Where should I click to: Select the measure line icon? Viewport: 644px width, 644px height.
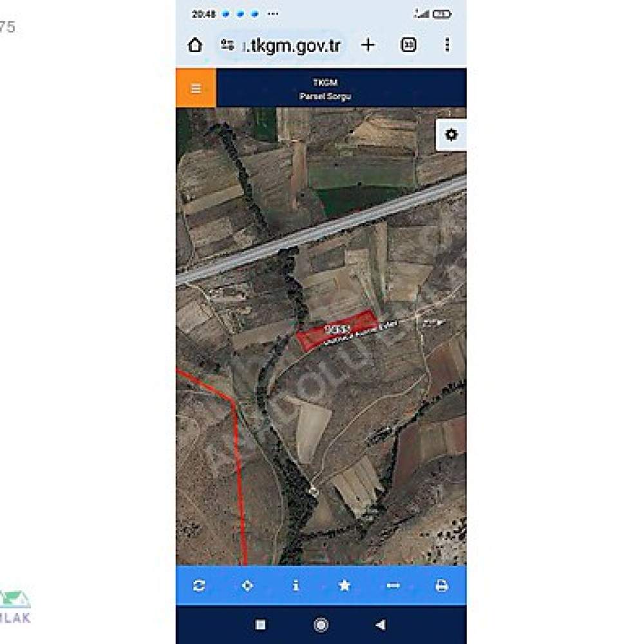click(393, 585)
